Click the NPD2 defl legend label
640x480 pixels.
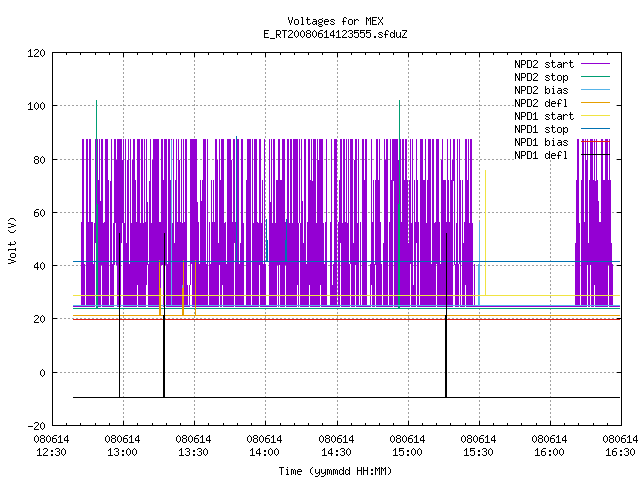[x=541, y=103]
